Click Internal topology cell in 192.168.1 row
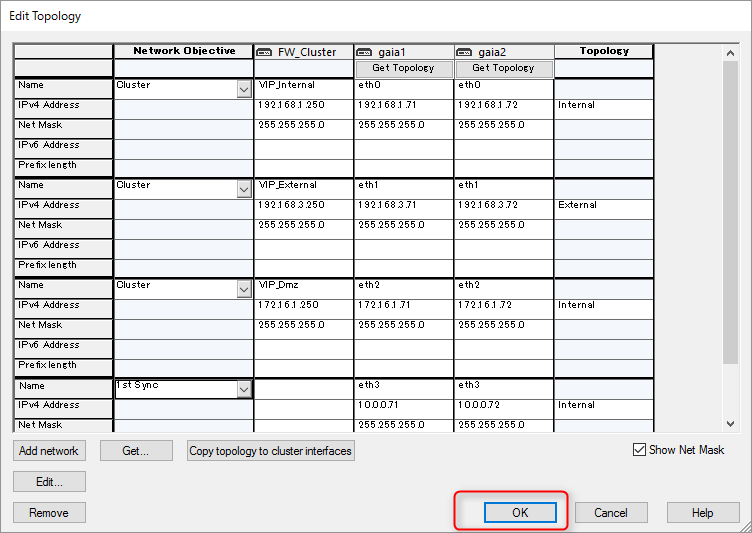The image size is (752, 533). (604, 109)
